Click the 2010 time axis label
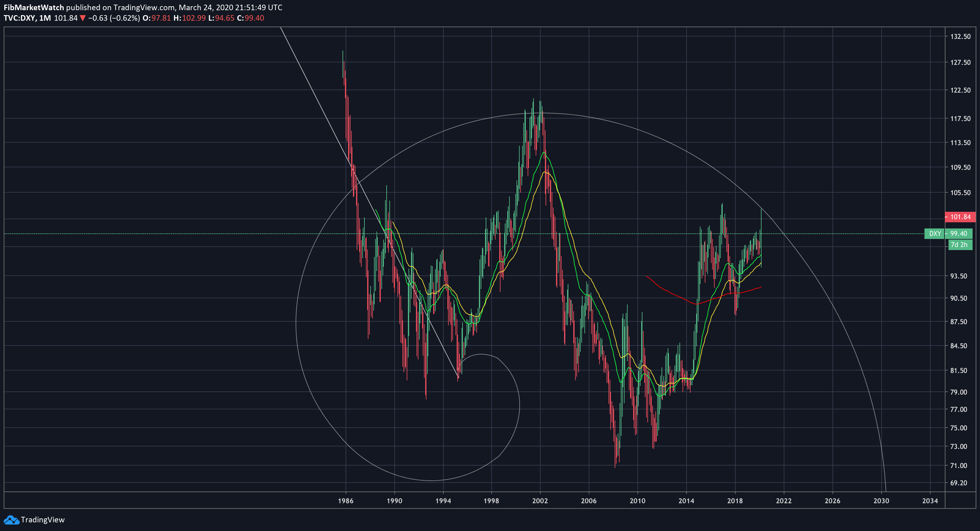 [637, 501]
